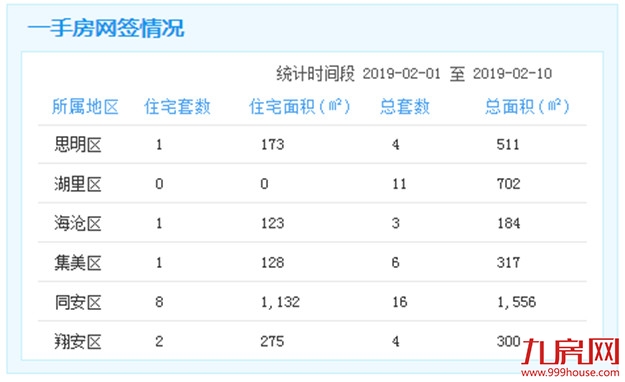Click 思明区 residential area value 173
The width and height of the screenshot is (625, 382).
coord(273,144)
